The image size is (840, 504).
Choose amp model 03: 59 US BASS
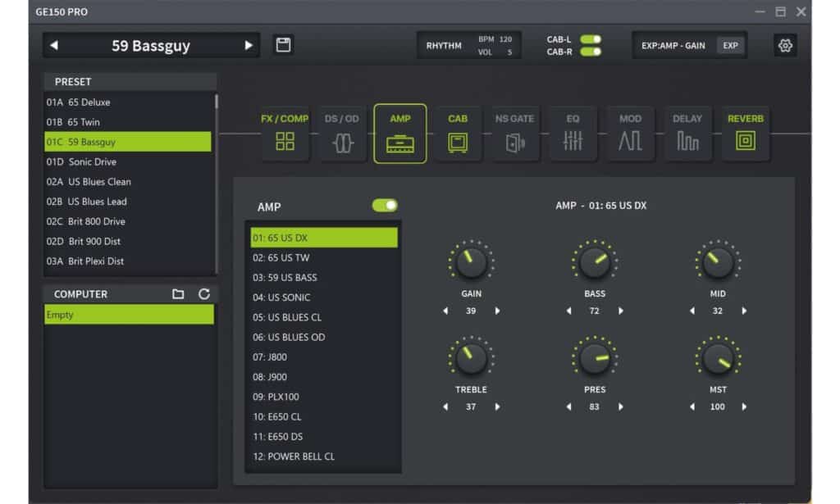[324, 278]
